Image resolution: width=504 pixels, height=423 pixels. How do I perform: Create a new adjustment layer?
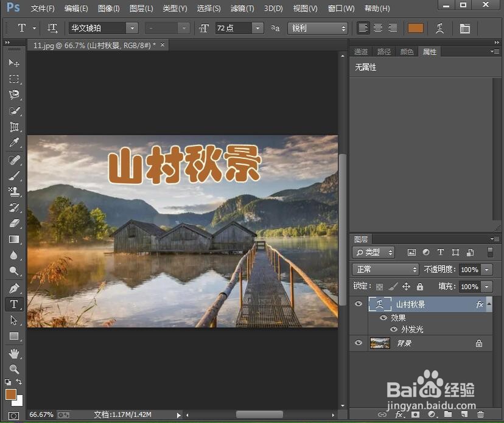pyautogui.click(x=432, y=414)
